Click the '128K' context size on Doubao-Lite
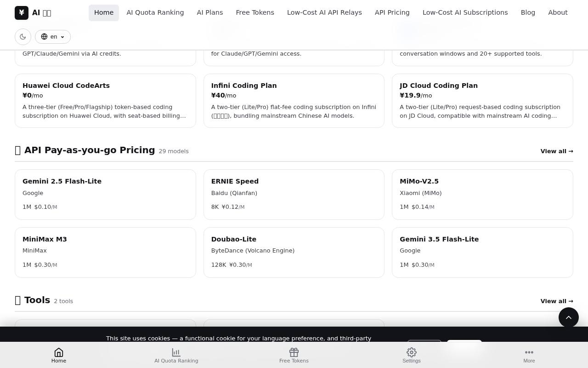Viewport: 588px width, 368px height. [x=219, y=265]
